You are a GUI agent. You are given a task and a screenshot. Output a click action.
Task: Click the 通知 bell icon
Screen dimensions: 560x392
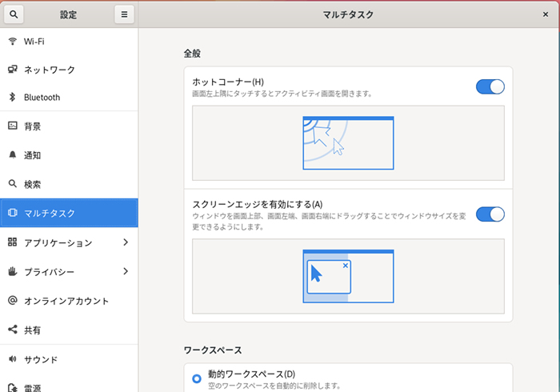pos(12,155)
